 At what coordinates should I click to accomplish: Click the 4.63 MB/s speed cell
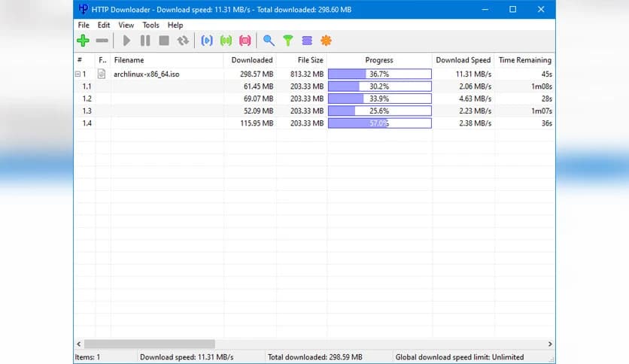475,99
